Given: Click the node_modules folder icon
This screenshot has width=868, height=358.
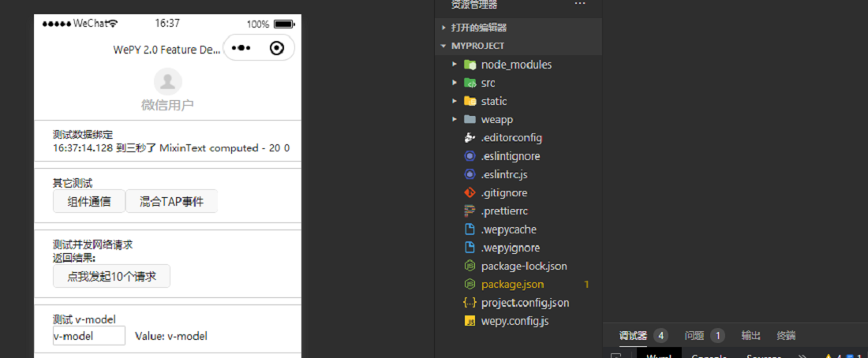Looking at the screenshot, I should (x=470, y=65).
